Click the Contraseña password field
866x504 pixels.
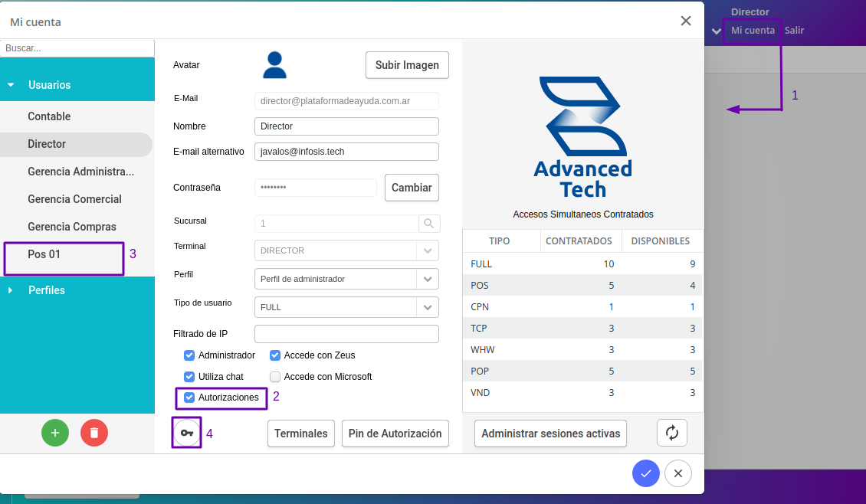pos(315,188)
